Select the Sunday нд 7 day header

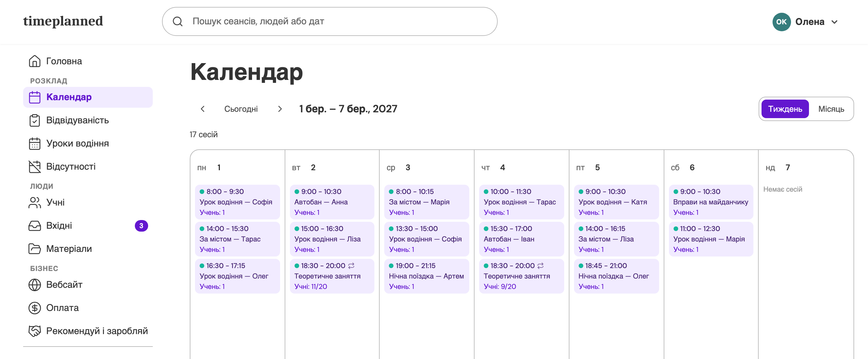[778, 168]
